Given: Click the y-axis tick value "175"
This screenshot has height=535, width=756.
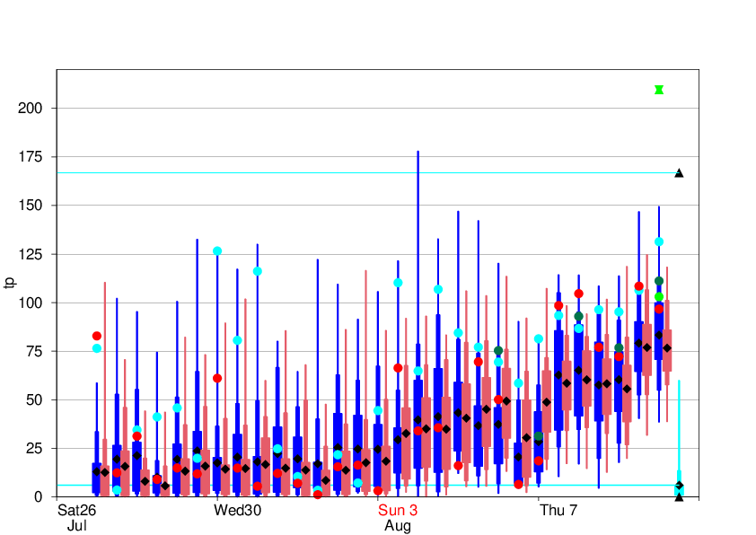Looking at the screenshot, I should pyautogui.click(x=30, y=157).
